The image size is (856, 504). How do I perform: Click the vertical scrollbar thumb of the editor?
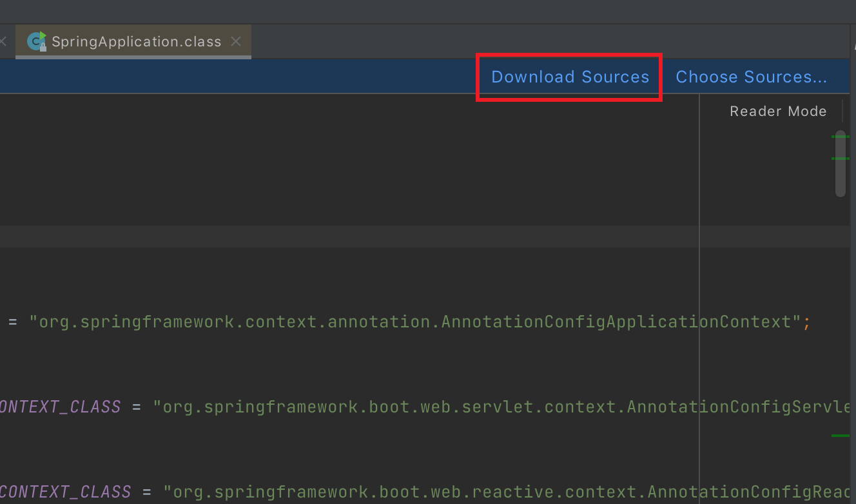(840, 164)
